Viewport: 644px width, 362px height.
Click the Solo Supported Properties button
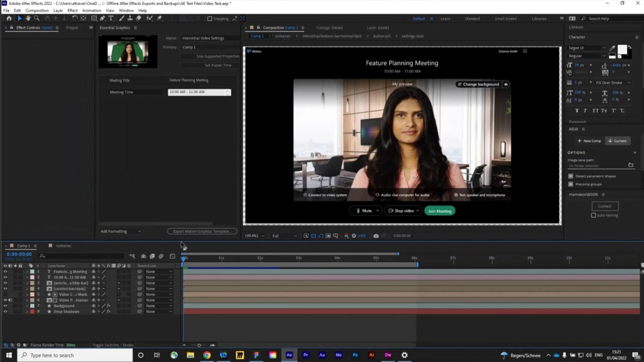[211, 56]
